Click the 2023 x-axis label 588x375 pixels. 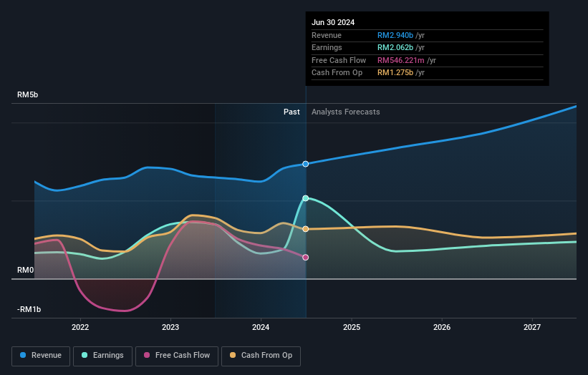(170, 328)
